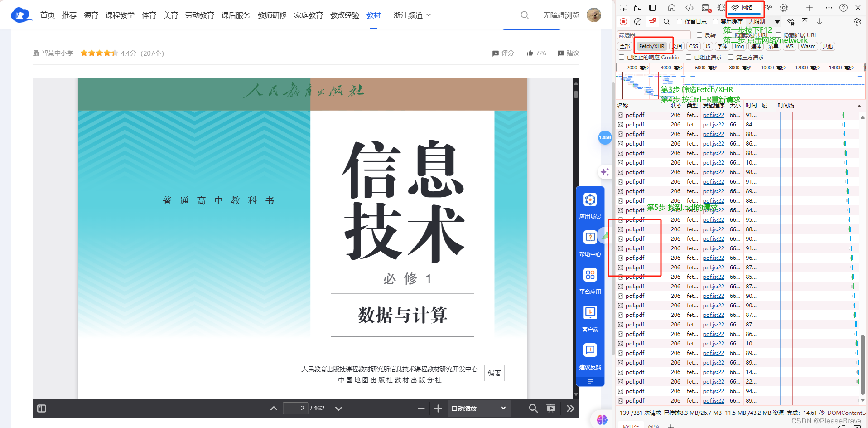The image size is (868, 428).
Task: Click the PDF page number field
Action: point(295,409)
